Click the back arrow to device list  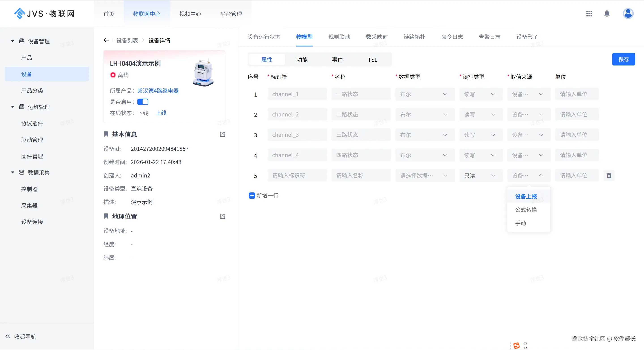[x=106, y=40]
